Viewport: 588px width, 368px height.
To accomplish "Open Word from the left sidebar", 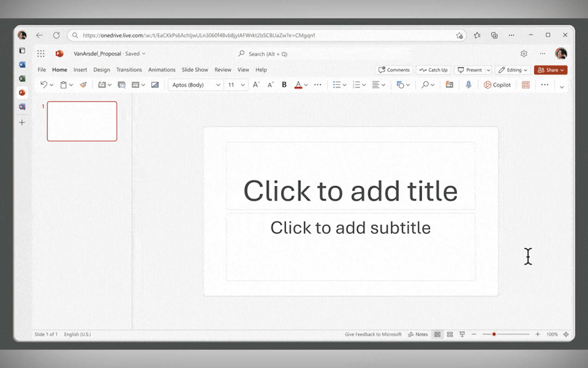I will (22, 64).
